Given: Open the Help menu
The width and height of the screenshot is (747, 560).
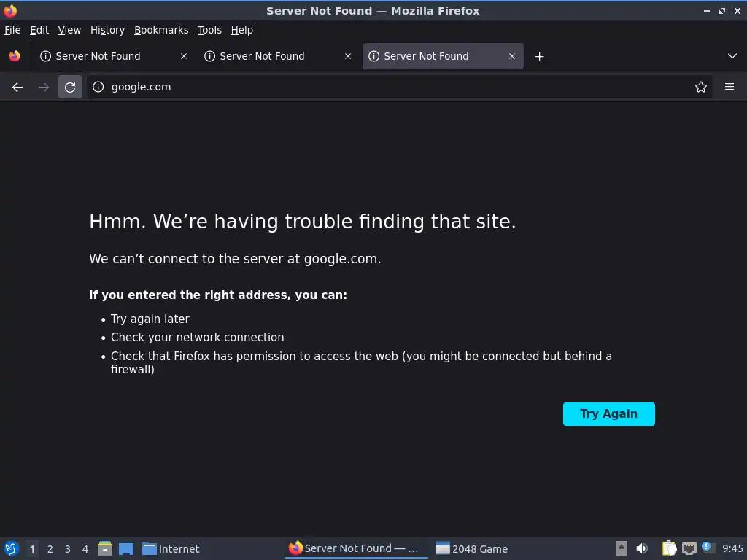Looking at the screenshot, I should coord(242,30).
